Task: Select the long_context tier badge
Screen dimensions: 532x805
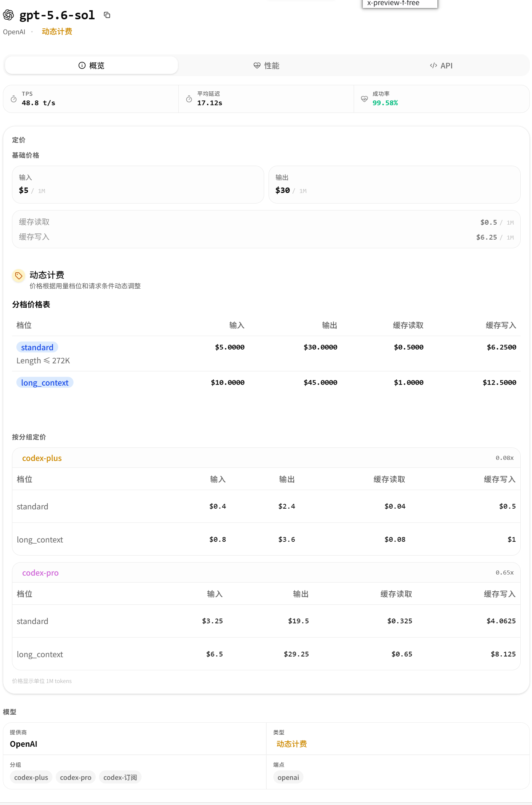Action: 45,383
